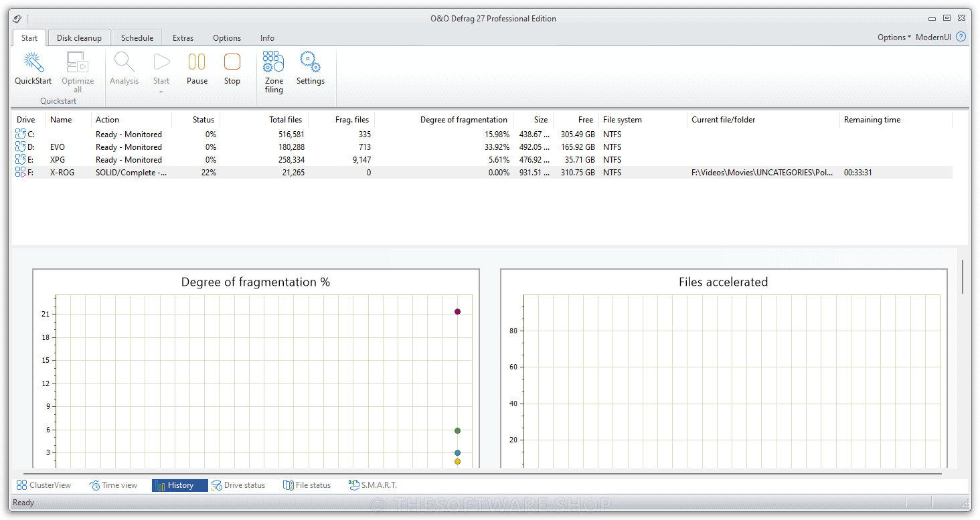Stop the defragmentation job
The height and width of the screenshot is (520, 980).
[232, 62]
